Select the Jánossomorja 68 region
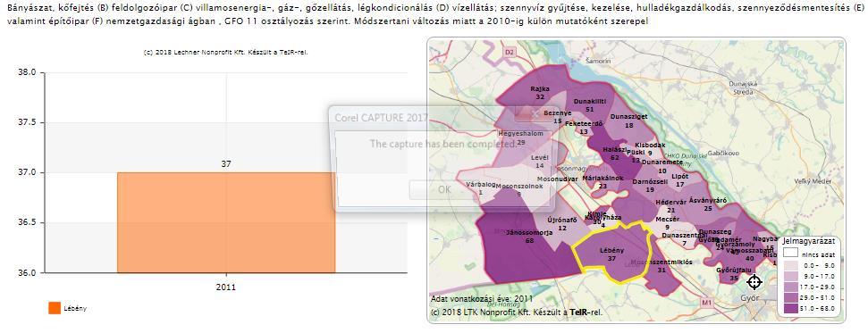Image resolution: width=868 pixels, height=333 pixels. pyautogui.click(x=529, y=237)
